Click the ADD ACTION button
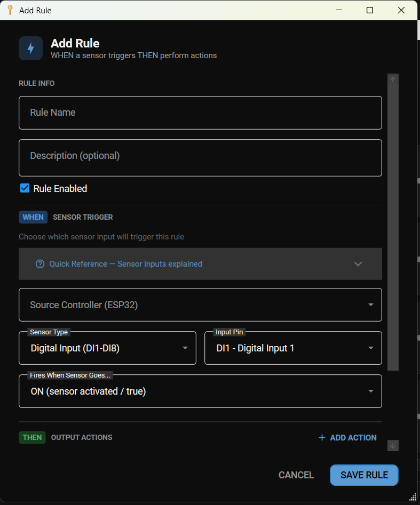 click(x=347, y=437)
